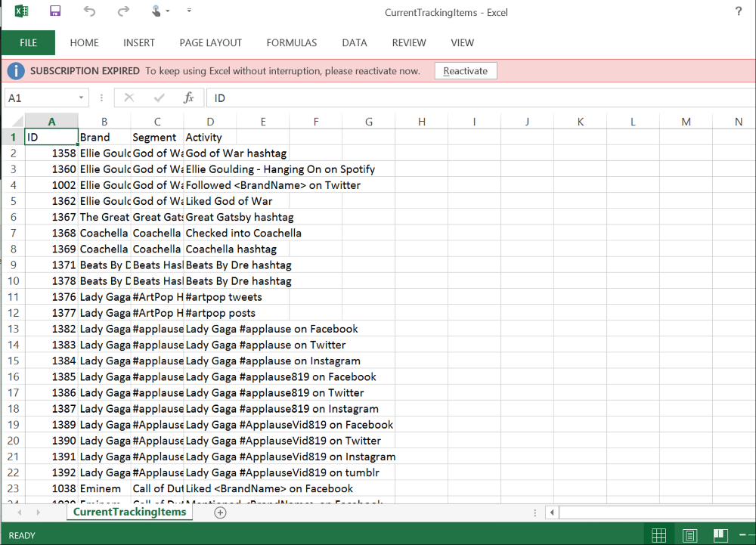Image resolution: width=756 pixels, height=545 pixels.
Task: Click the Name Box showing A1
Action: click(41, 98)
